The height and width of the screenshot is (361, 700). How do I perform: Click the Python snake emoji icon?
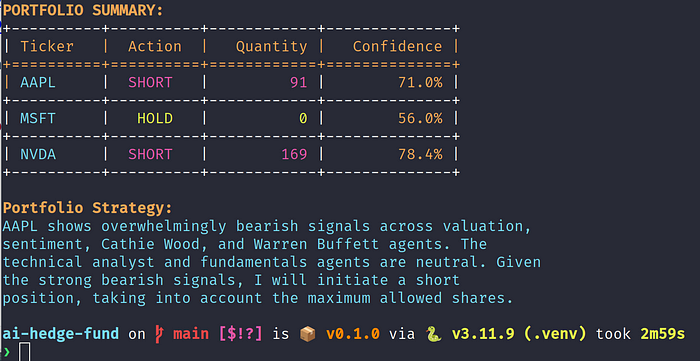pyautogui.click(x=433, y=334)
